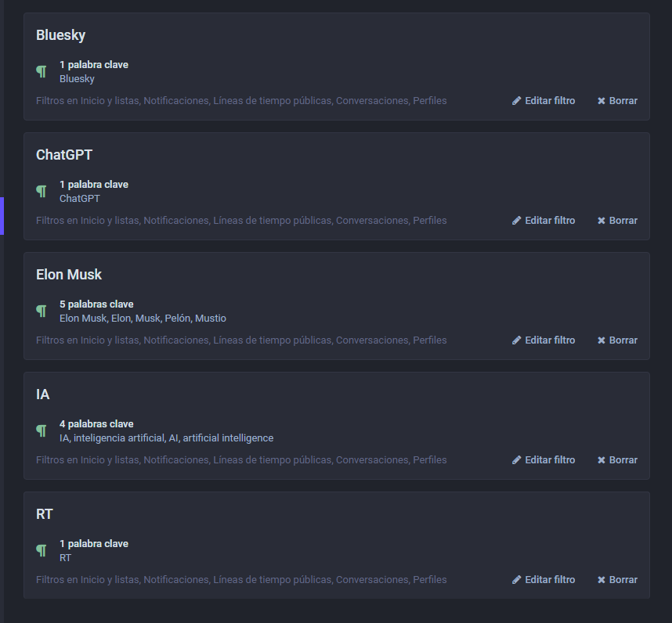672x623 pixels.
Task: Select the IA filter title
Action: click(x=43, y=394)
